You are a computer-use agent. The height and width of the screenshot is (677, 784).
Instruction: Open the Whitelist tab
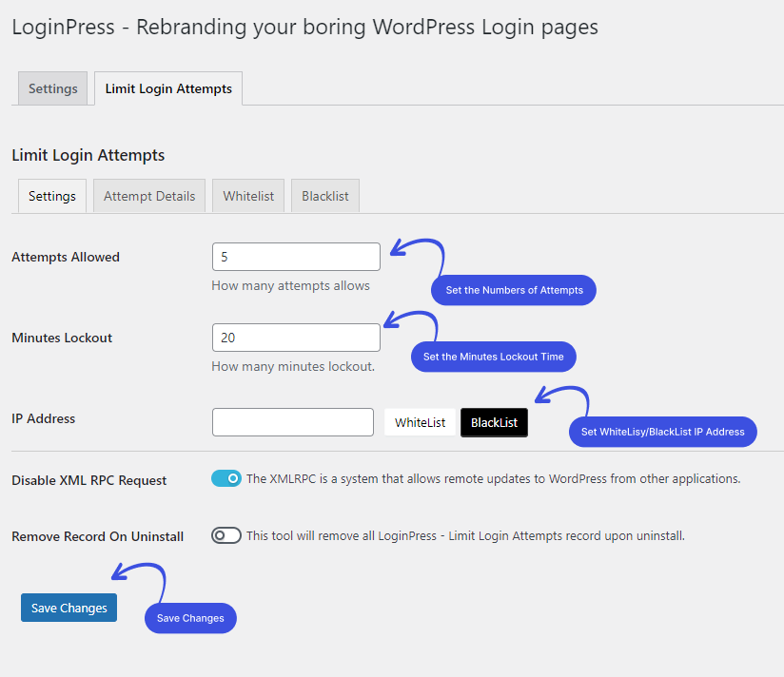[x=248, y=196]
